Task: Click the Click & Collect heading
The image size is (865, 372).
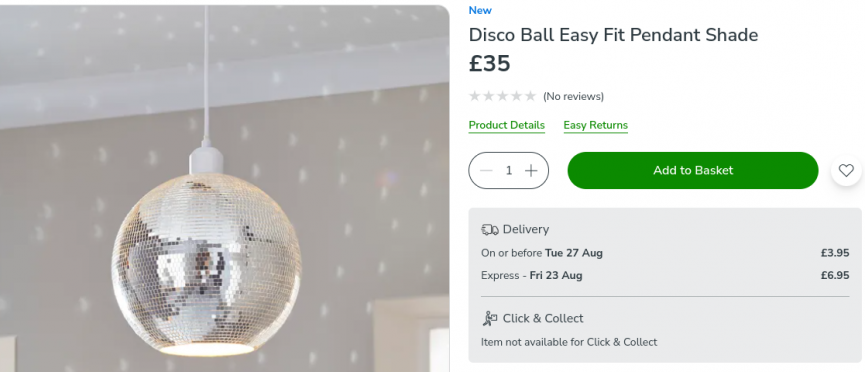Action: [x=543, y=318]
